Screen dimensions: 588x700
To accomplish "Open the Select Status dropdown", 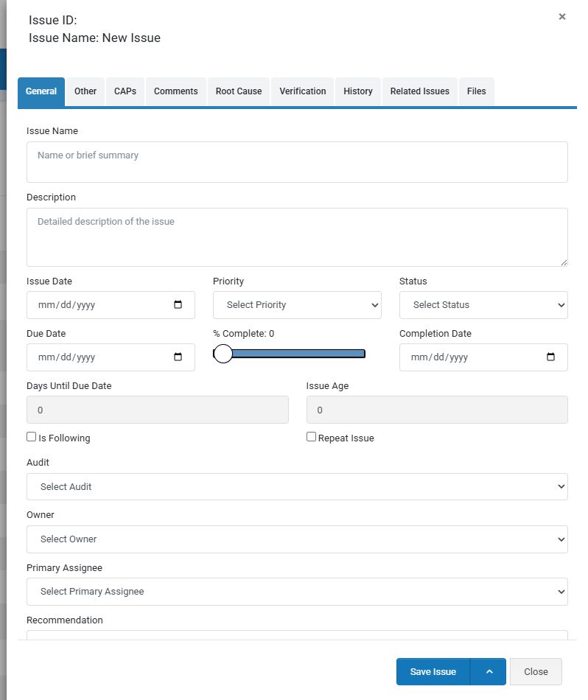I will tap(483, 305).
